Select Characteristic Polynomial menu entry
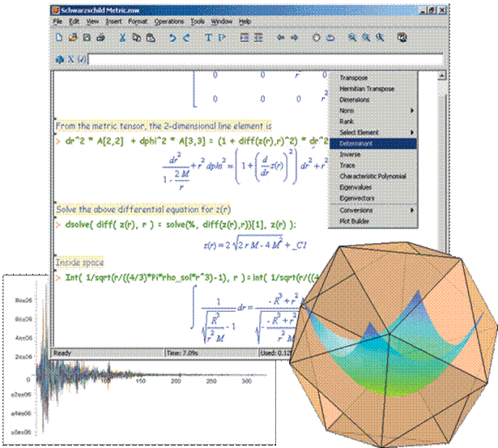This screenshot has width=498, height=448. click(372, 176)
